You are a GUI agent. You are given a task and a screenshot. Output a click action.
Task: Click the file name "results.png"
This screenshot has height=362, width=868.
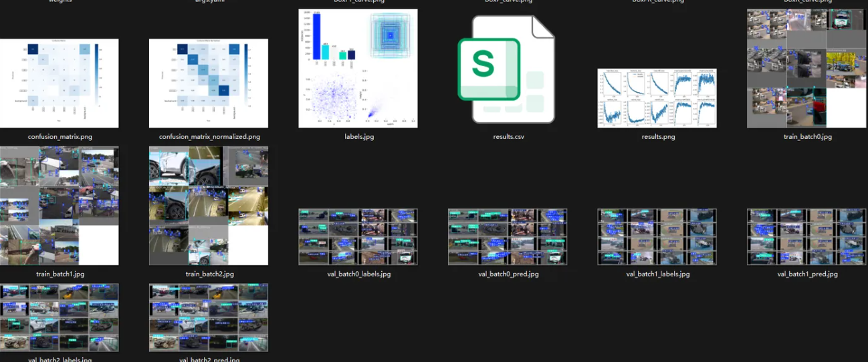(657, 137)
